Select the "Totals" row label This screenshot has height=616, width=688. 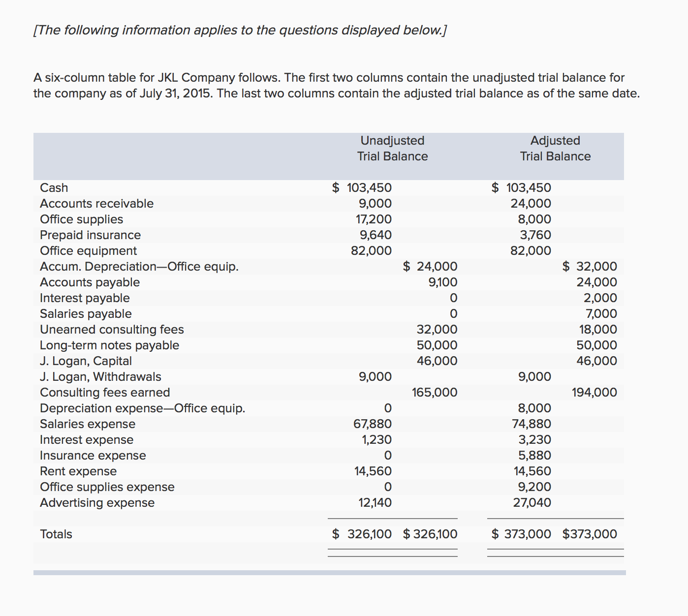click(56, 534)
